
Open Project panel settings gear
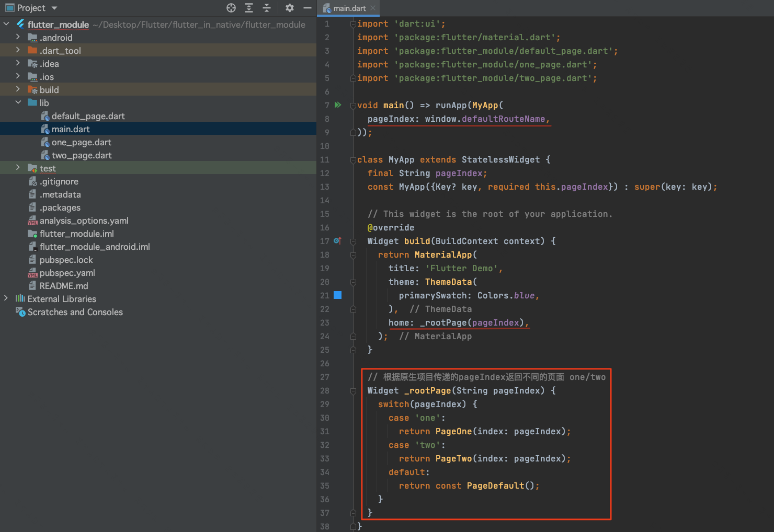coord(290,8)
